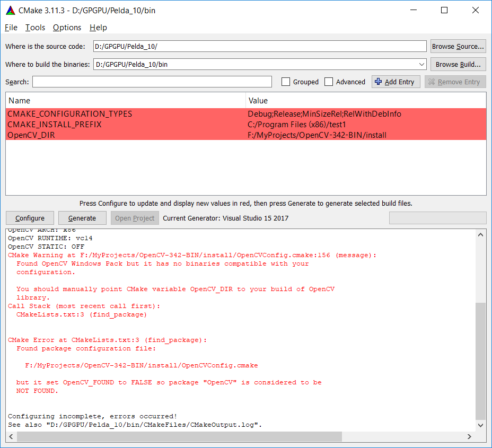The image size is (492, 448).
Task: Click the source code path field
Action: pyautogui.click(x=259, y=47)
